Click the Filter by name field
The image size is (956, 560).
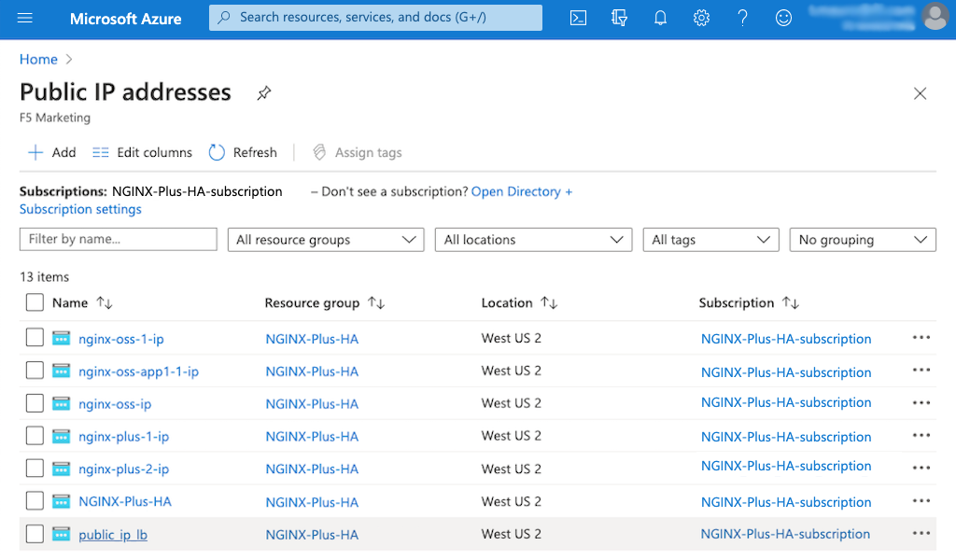point(118,239)
